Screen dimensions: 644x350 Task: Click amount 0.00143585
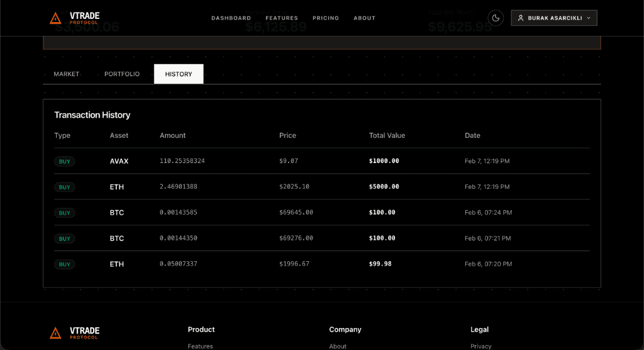click(x=178, y=212)
